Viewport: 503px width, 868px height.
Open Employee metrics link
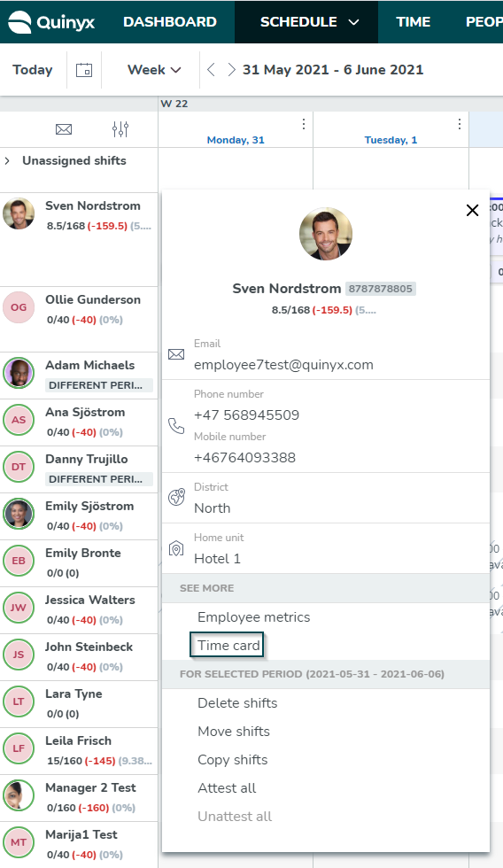[x=254, y=617]
